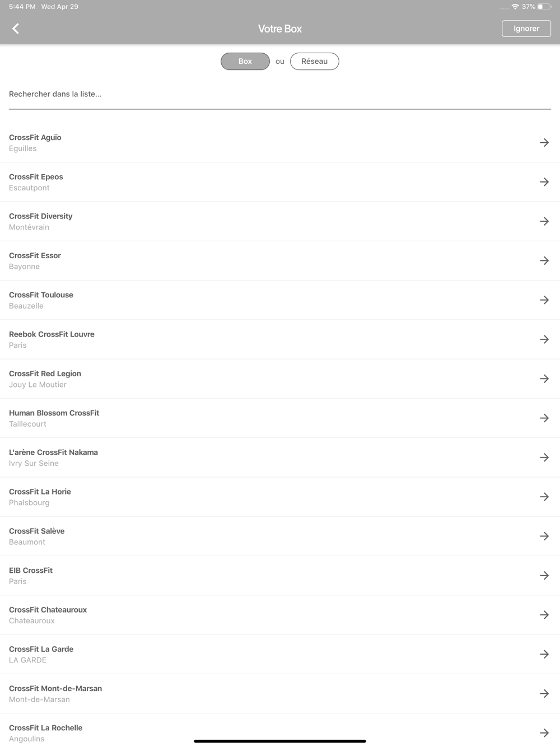Choose CrossFit La Horie in Phalsbourg

coord(280,497)
